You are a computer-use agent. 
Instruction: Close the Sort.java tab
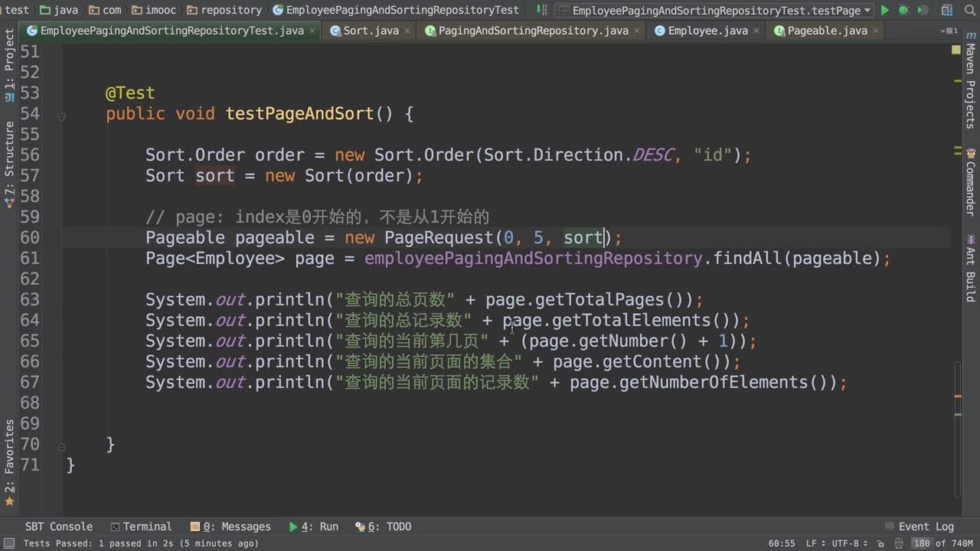point(407,31)
